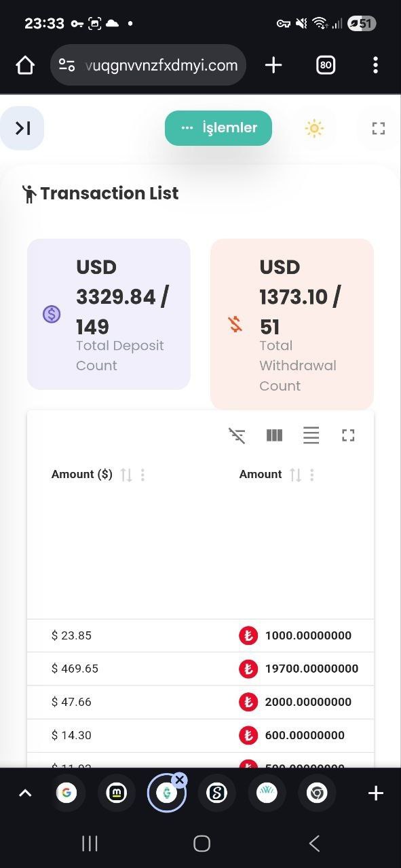Tap the browser home icon
Viewport: 401px width, 868px height.
coord(25,65)
